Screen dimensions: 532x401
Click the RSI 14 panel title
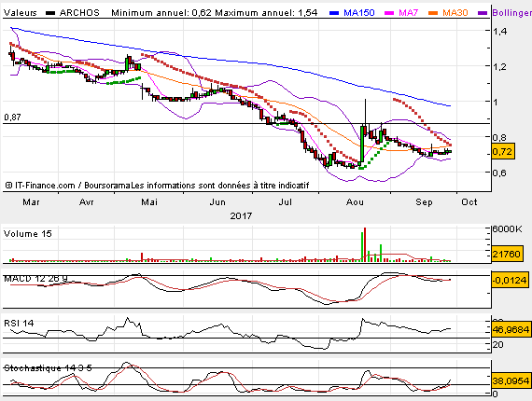pyautogui.click(x=19, y=324)
